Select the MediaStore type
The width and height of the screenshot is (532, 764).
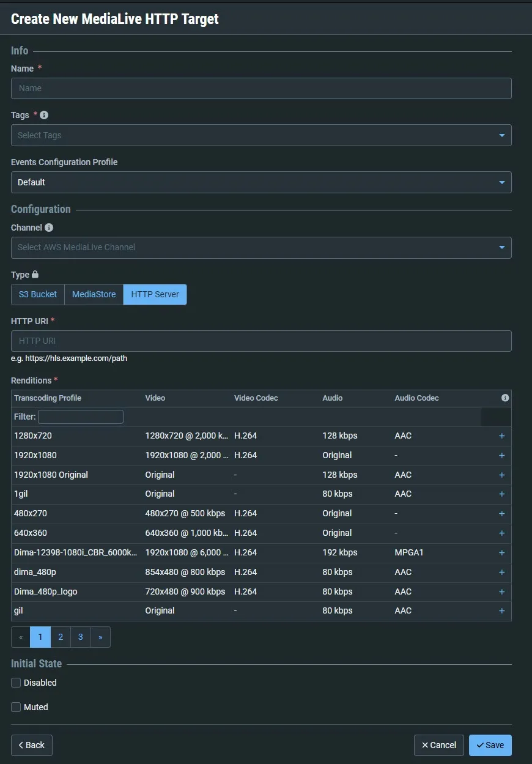pos(94,294)
